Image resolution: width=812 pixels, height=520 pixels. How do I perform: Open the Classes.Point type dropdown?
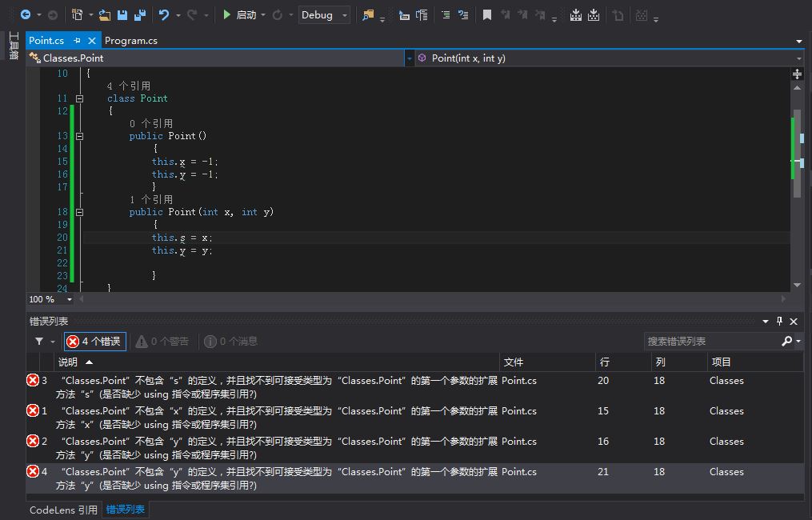[x=220, y=58]
